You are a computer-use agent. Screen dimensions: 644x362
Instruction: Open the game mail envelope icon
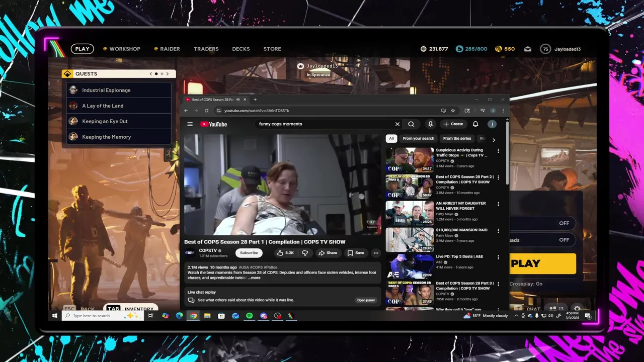(x=527, y=49)
